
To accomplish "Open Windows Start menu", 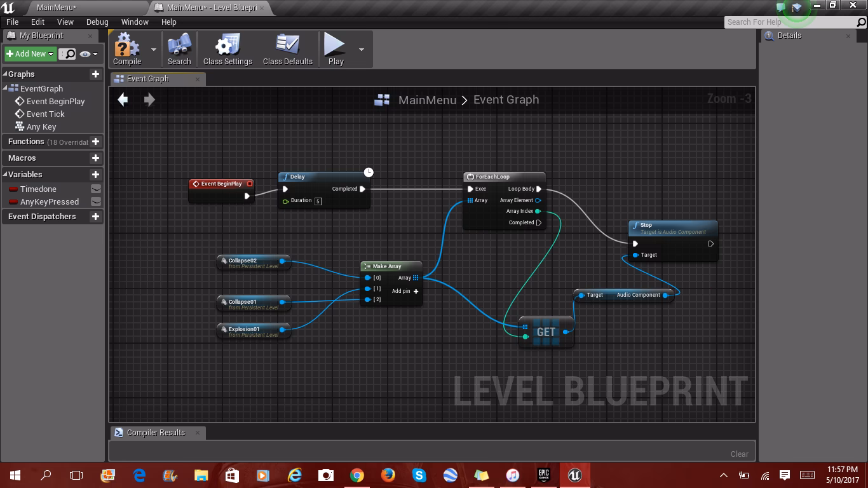I will click(15, 475).
